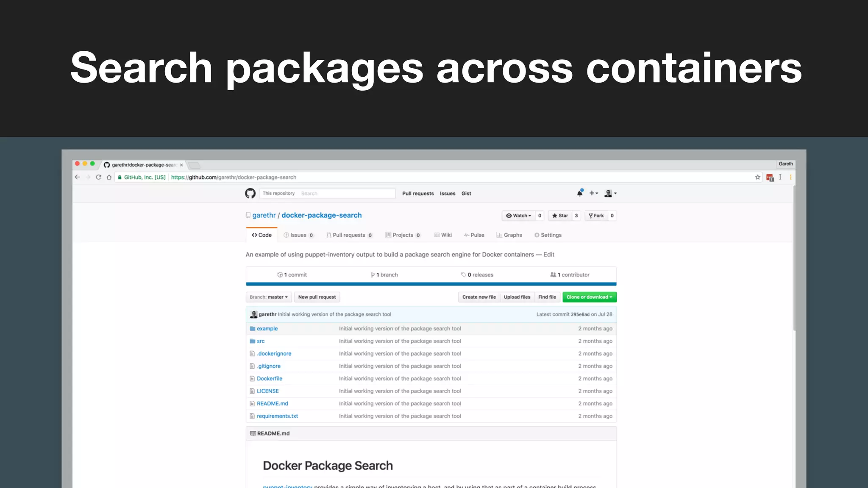Open the Wiki tab
The image size is (868, 488).
tap(442, 235)
